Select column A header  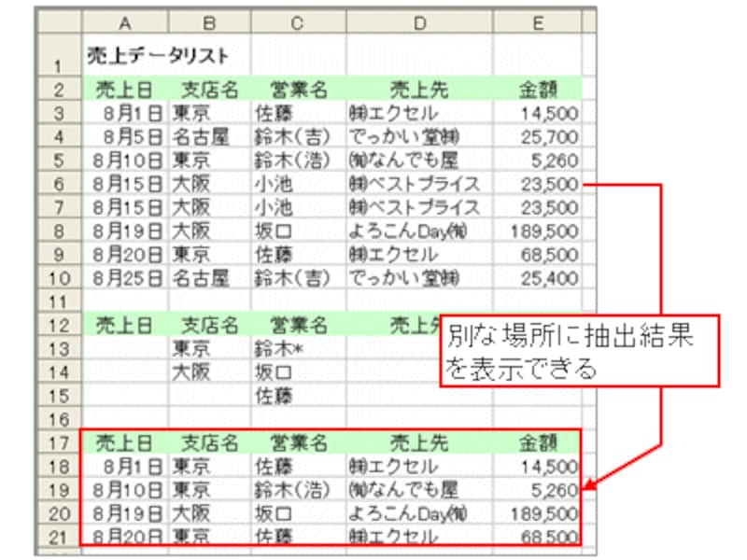[x=125, y=21]
